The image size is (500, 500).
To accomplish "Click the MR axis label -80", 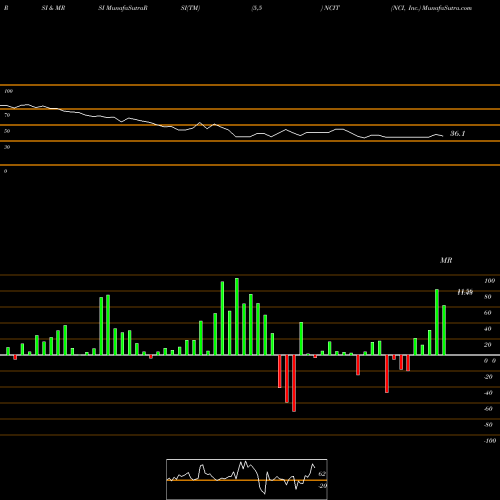I will 488,425.
